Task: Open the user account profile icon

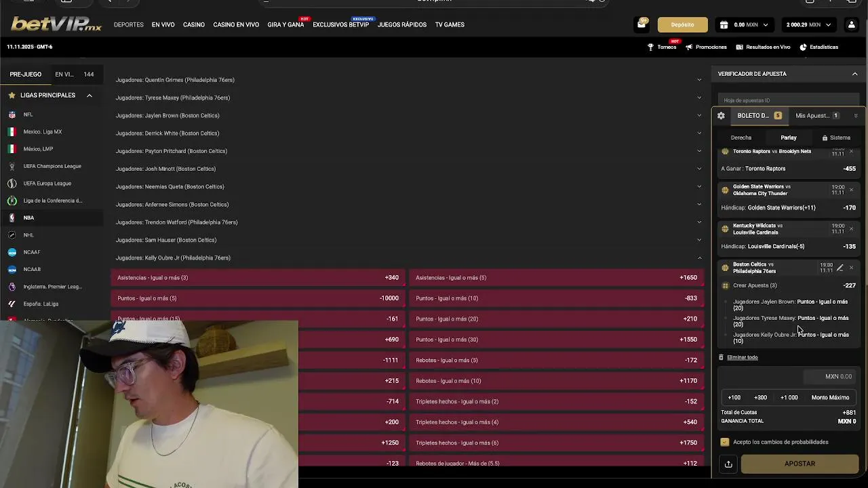Action: 851,24
